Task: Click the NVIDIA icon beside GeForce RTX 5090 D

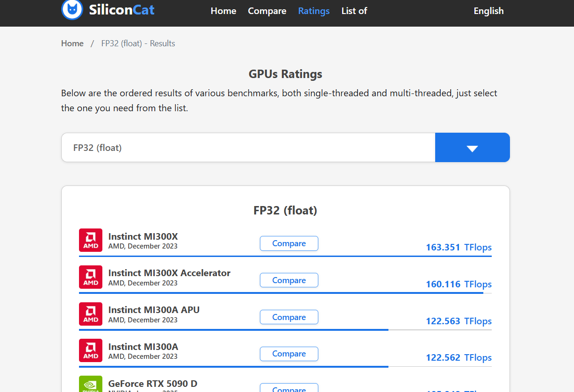Action: pyautogui.click(x=91, y=385)
